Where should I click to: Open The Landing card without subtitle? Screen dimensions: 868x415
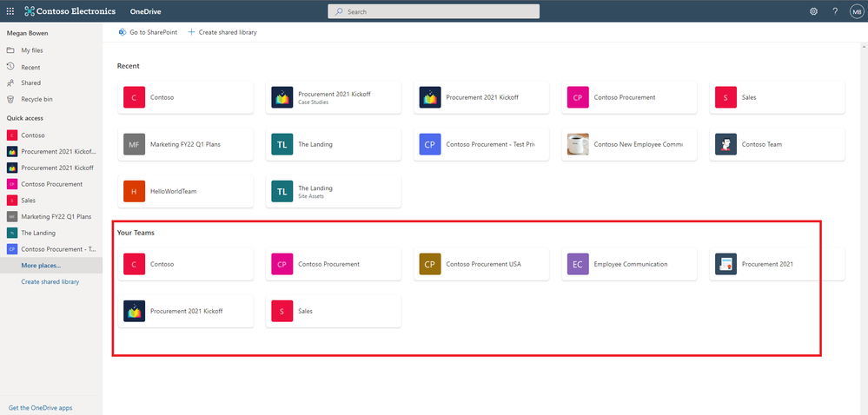334,144
